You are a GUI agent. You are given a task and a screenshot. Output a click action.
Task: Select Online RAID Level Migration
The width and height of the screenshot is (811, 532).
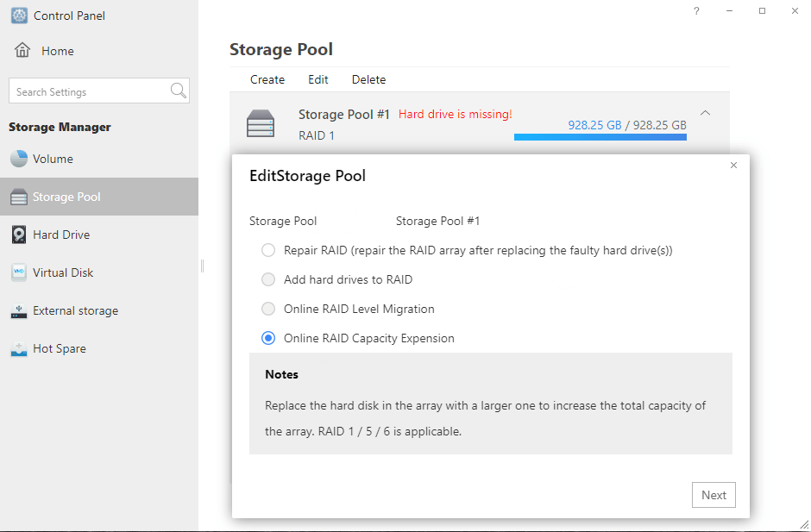(x=267, y=309)
